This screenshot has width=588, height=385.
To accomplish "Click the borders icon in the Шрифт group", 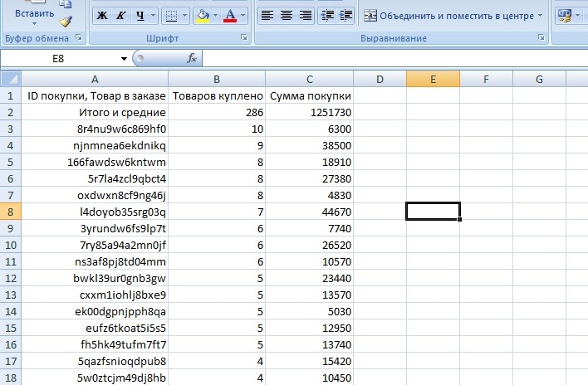I will (x=170, y=16).
